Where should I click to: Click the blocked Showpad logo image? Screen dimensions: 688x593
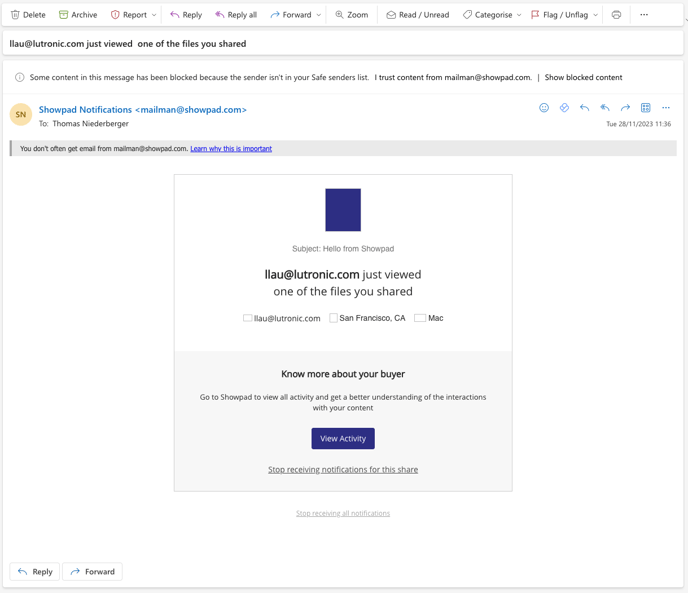(343, 210)
